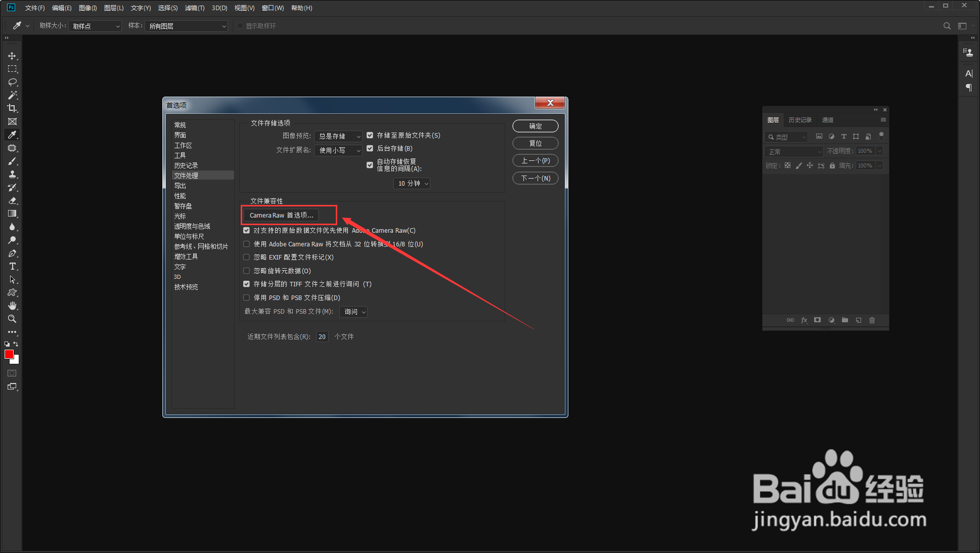Enable 忽略 EXIF 配置文件标记 checkbox
This screenshot has width=980, height=553.
246,257
